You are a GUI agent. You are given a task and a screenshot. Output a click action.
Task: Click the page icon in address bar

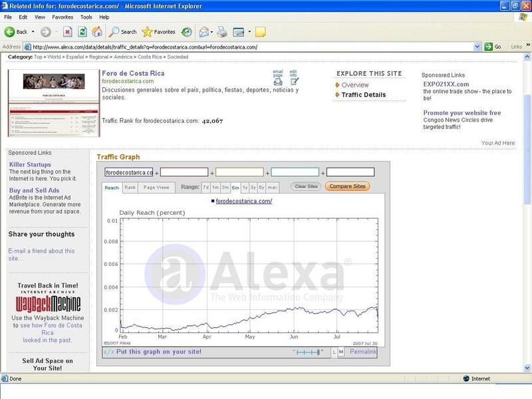(x=28, y=47)
